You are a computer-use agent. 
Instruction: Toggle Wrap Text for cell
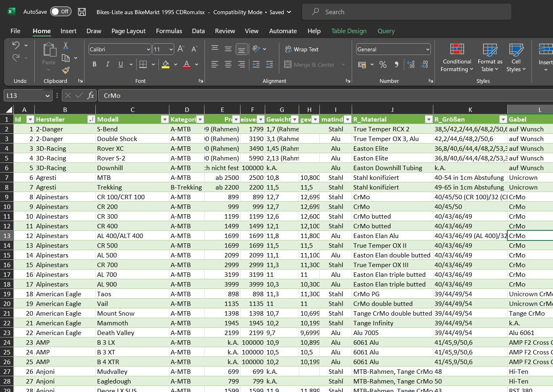point(302,49)
